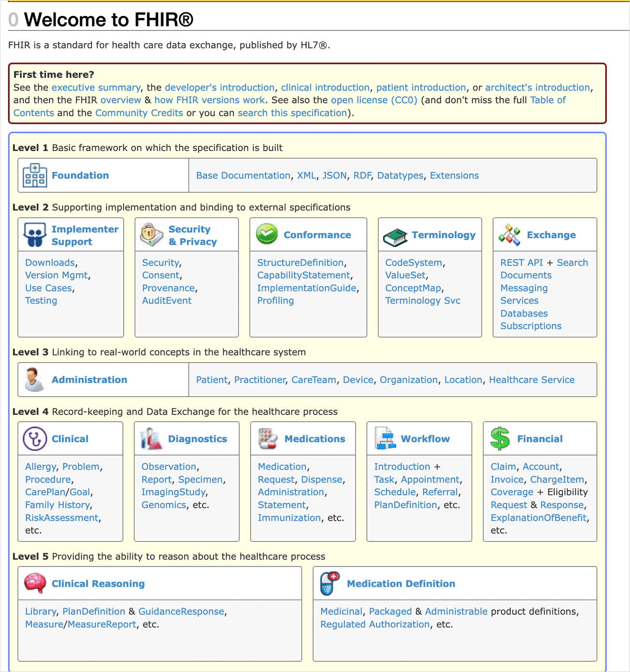Open the Workflow heading link
The image size is (630, 672).
click(425, 439)
